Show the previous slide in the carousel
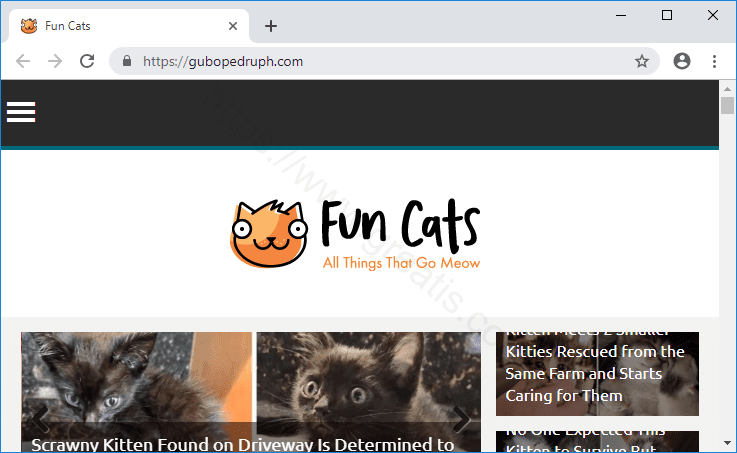This screenshot has width=737, height=453. tap(41, 415)
